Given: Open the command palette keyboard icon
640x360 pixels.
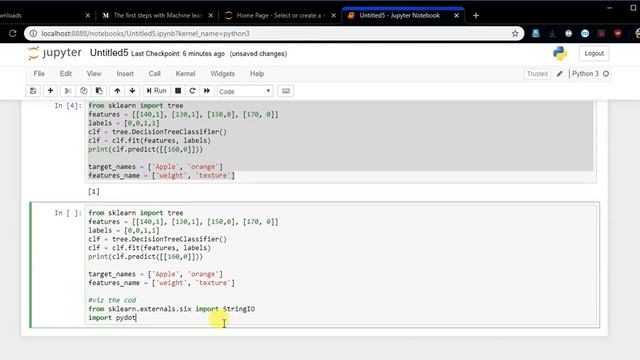Looking at the screenshot, I should [286, 91].
